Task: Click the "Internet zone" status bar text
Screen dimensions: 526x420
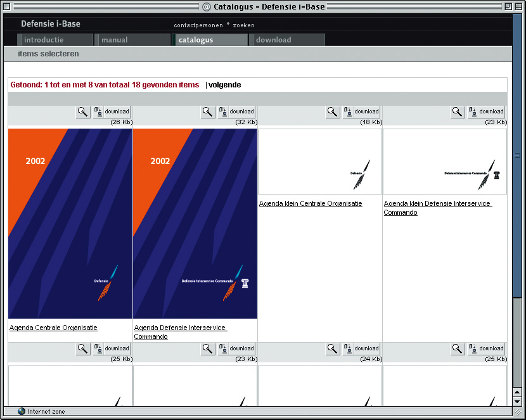Action: click(46, 412)
